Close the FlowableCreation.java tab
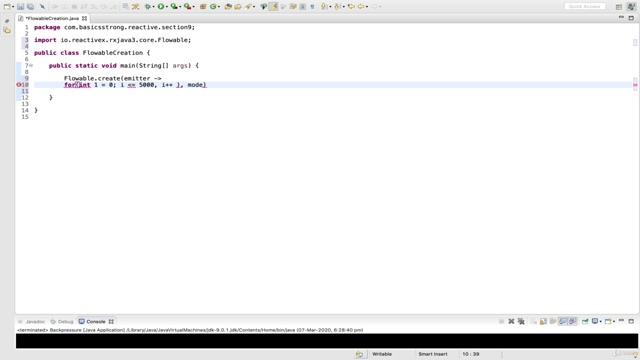 [x=84, y=18]
